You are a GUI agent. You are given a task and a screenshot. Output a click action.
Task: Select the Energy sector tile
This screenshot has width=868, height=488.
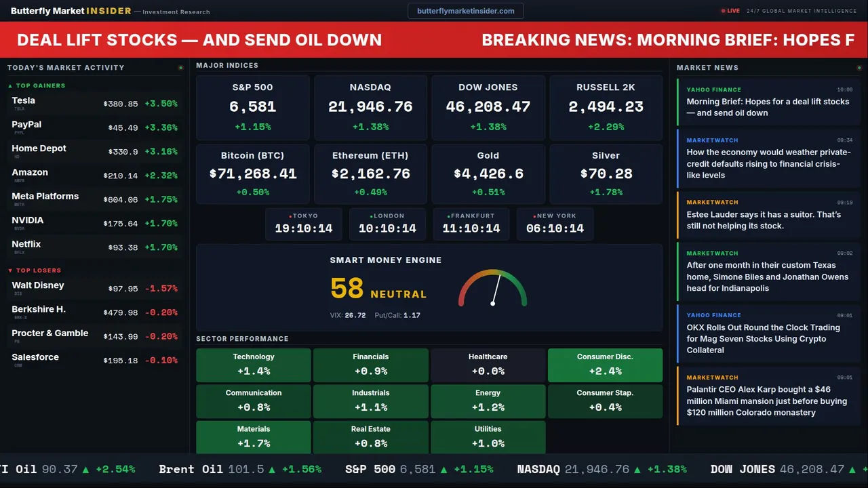488,401
